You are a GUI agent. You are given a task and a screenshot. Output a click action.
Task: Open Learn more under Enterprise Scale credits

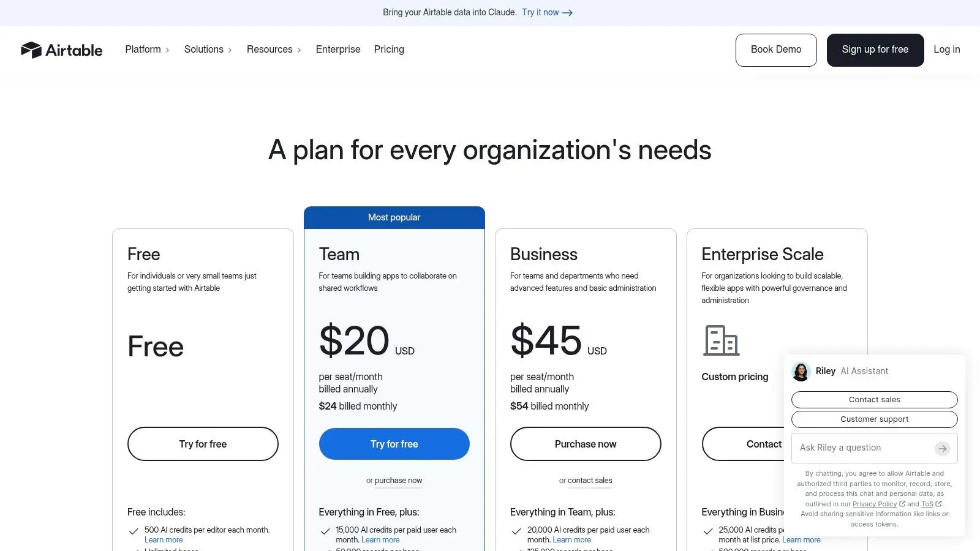(x=801, y=540)
